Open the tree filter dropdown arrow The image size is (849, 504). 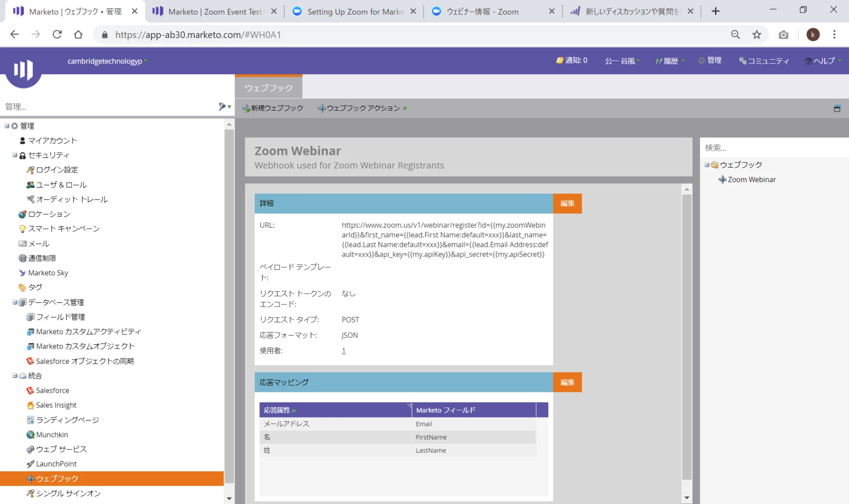pos(229,107)
